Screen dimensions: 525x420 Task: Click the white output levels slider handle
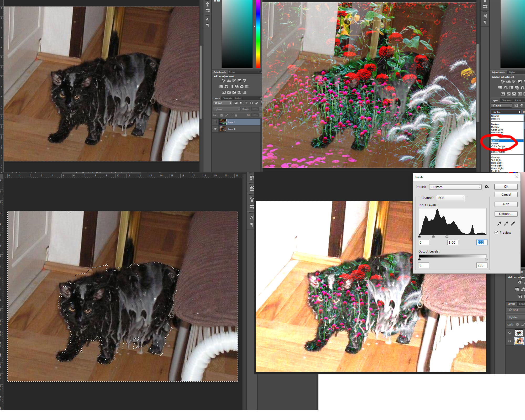point(486,259)
